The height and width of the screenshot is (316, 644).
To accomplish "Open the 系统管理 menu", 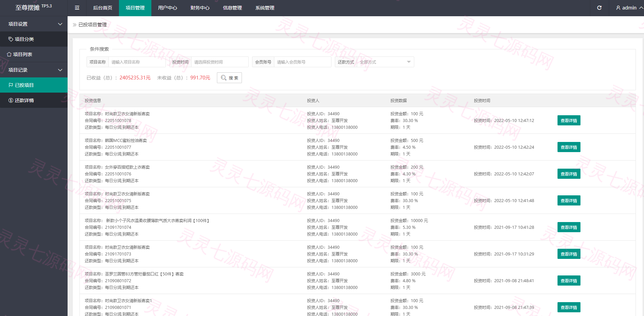I will click(265, 8).
